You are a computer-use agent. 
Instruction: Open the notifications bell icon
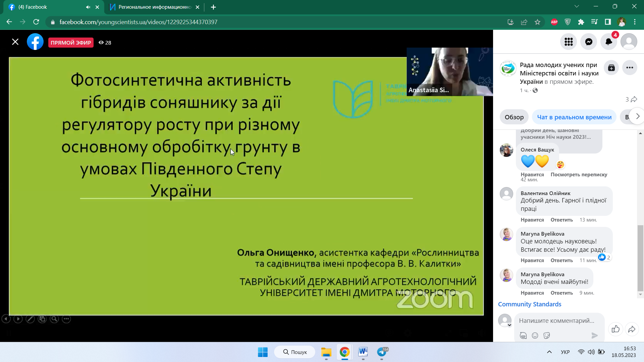point(608,42)
